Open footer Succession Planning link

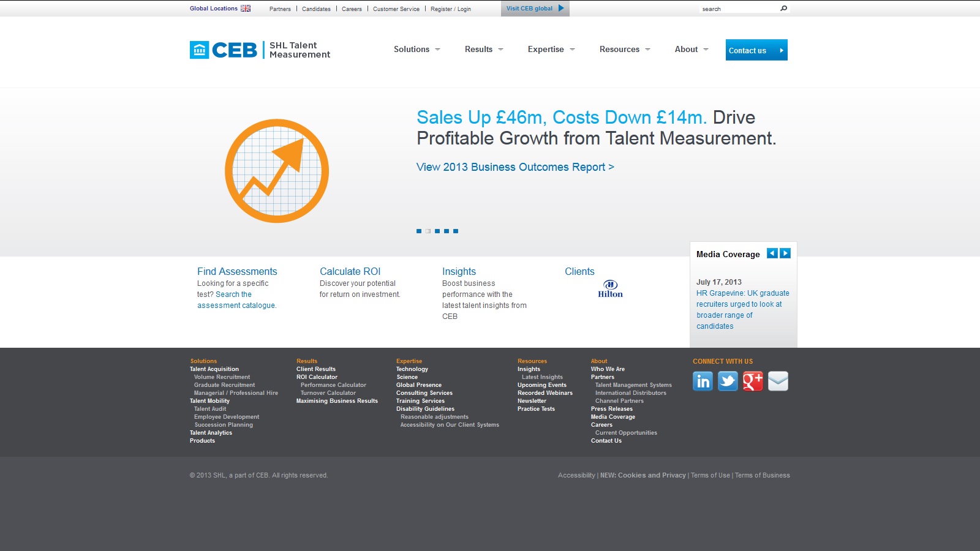click(224, 425)
